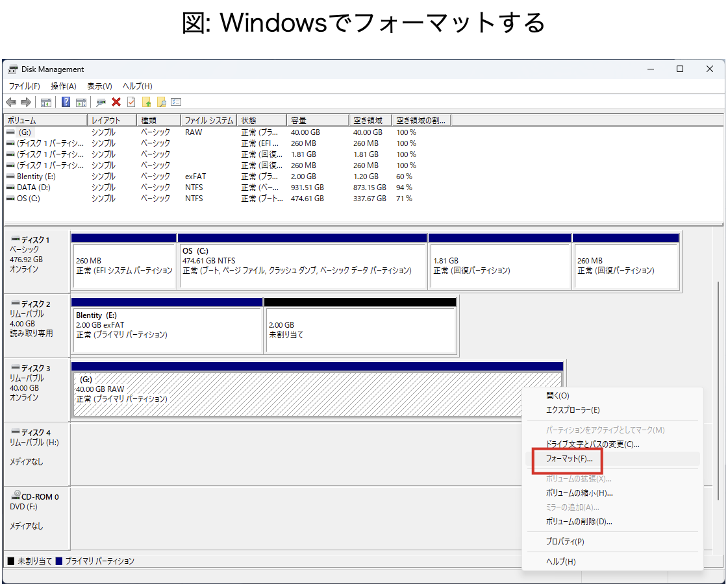Sort by the 空き領域 column header

coord(370,121)
